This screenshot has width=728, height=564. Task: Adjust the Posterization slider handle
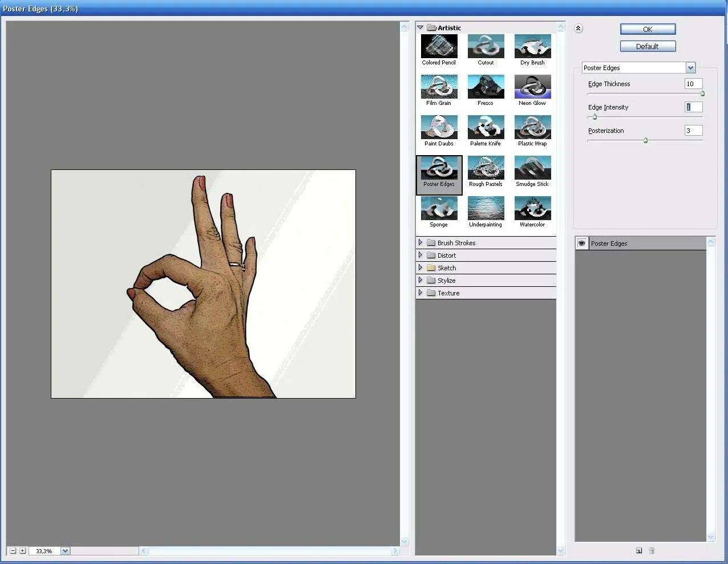(x=645, y=140)
